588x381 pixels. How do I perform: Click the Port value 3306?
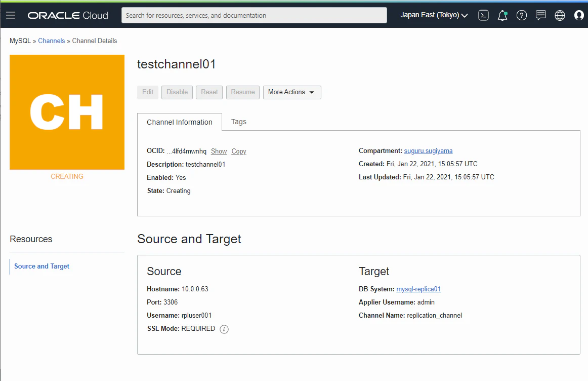click(x=171, y=302)
